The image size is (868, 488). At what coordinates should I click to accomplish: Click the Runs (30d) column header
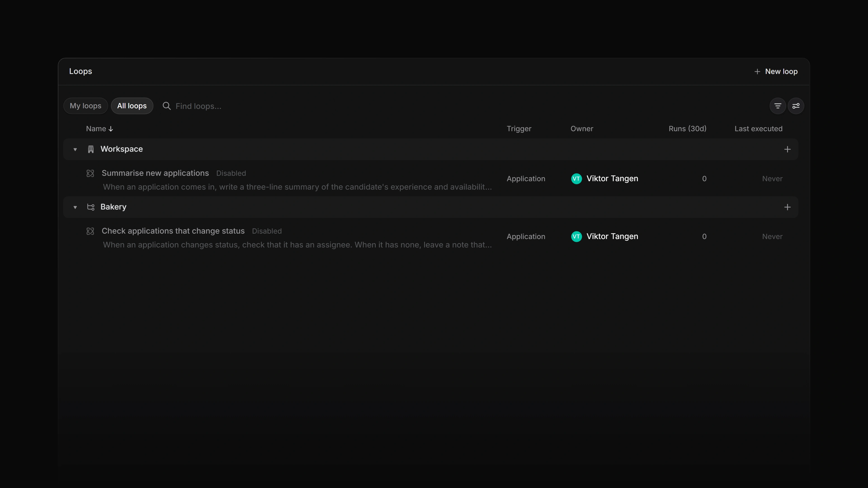click(x=687, y=129)
